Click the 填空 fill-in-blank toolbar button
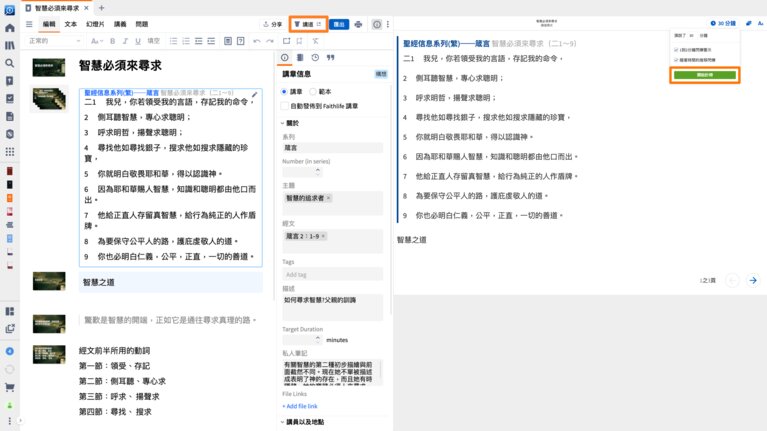Image resolution: width=767 pixels, height=431 pixels. [x=154, y=41]
